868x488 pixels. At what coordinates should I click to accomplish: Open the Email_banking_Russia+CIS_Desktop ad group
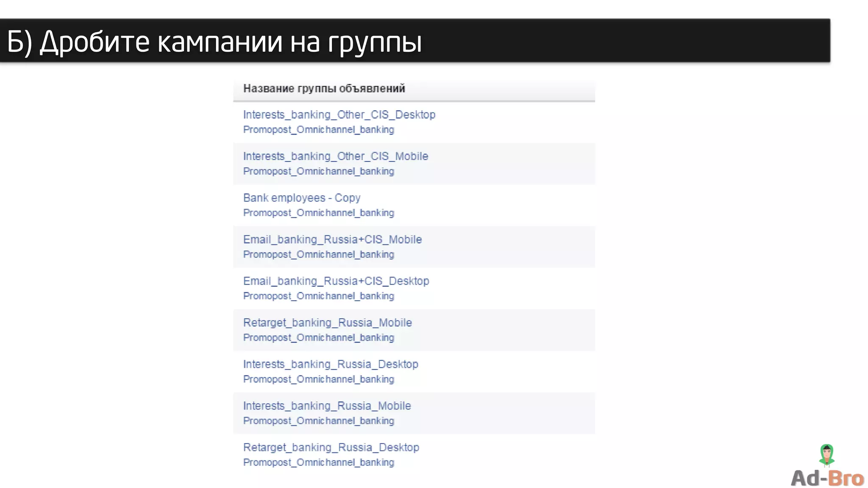(x=336, y=281)
